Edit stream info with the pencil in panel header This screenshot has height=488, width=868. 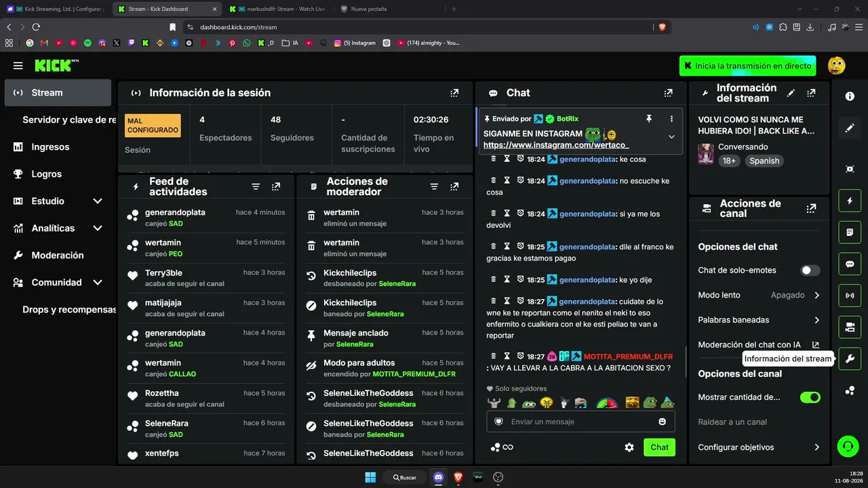tap(791, 93)
